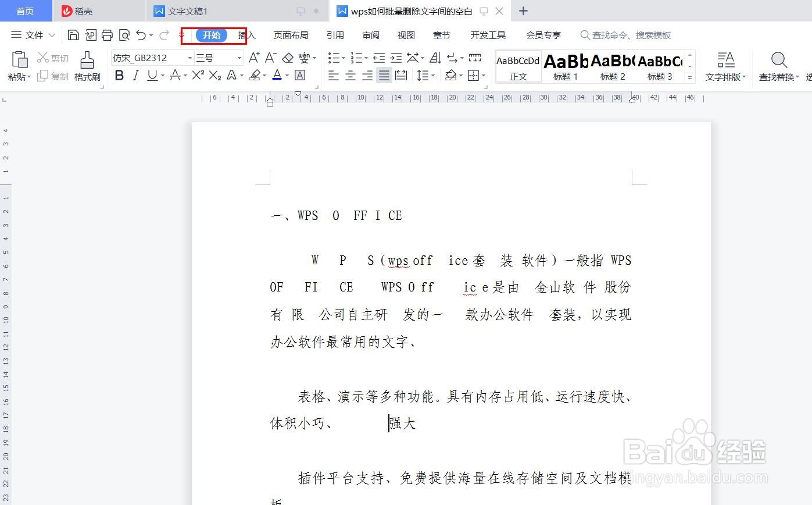Click the 开发工具 ribbon tab
This screenshot has width=812, height=505.
point(488,35)
